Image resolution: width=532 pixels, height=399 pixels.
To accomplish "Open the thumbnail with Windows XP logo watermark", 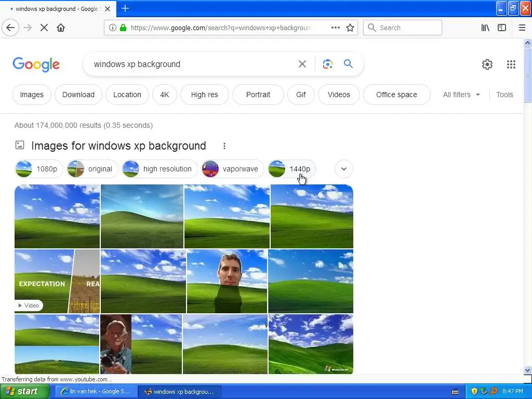I will pos(311,344).
